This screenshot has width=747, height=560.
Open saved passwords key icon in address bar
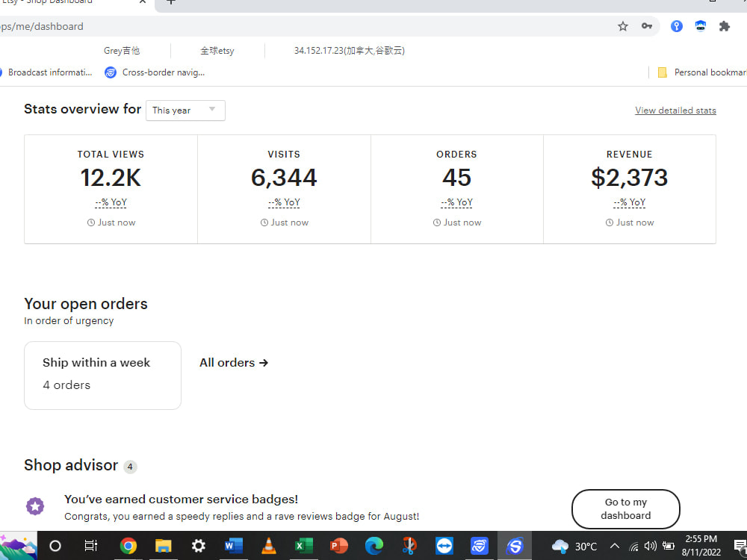point(646,26)
